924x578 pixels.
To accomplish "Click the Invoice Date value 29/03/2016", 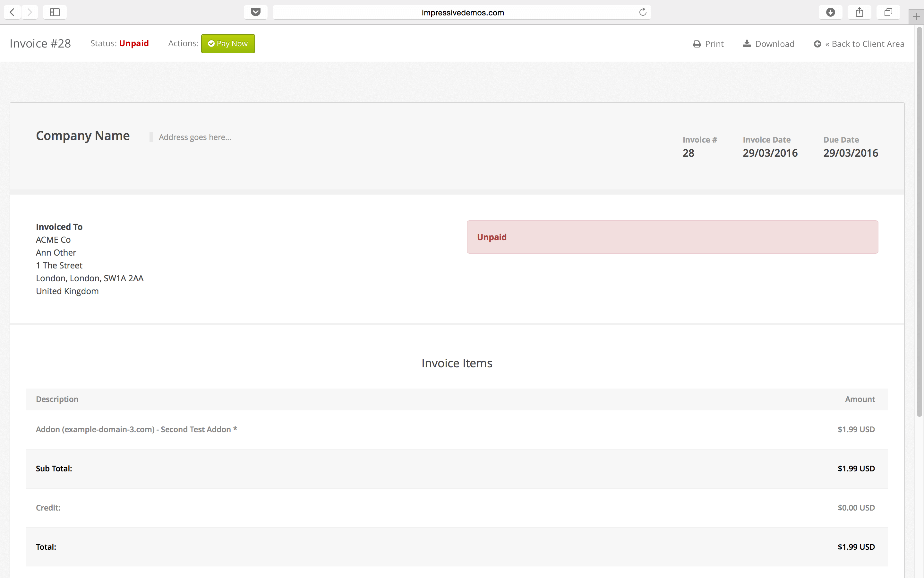I will [x=770, y=153].
